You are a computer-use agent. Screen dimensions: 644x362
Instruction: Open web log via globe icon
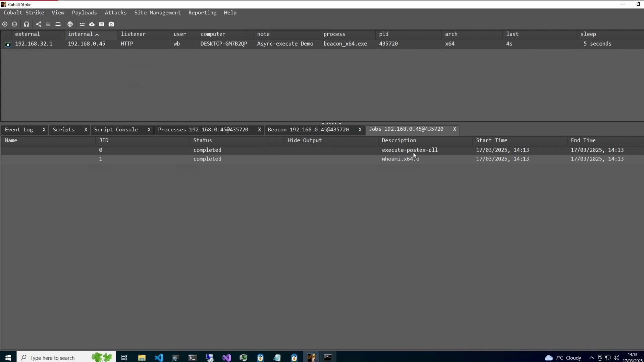tap(70, 24)
